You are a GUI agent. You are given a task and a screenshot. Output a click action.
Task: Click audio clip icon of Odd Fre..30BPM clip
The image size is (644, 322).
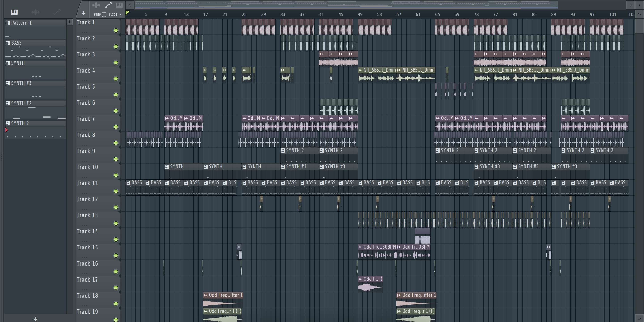pyautogui.click(x=360, y=247)
